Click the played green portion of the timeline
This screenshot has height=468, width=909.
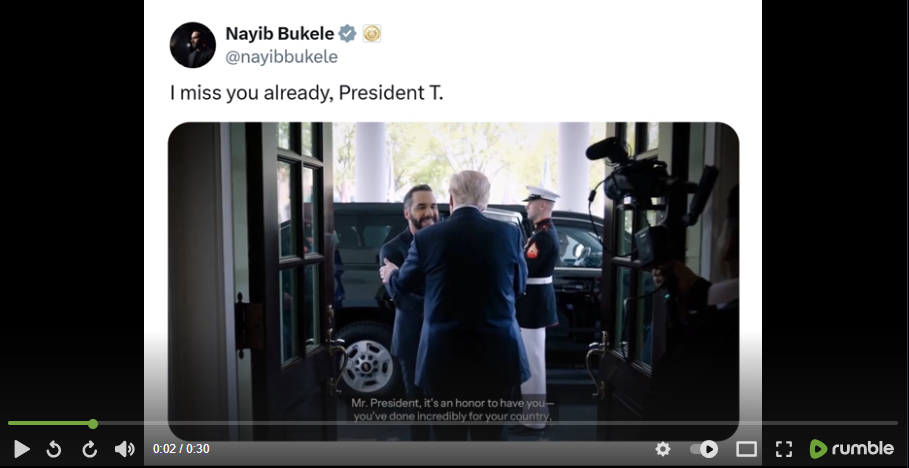(49, 423)
